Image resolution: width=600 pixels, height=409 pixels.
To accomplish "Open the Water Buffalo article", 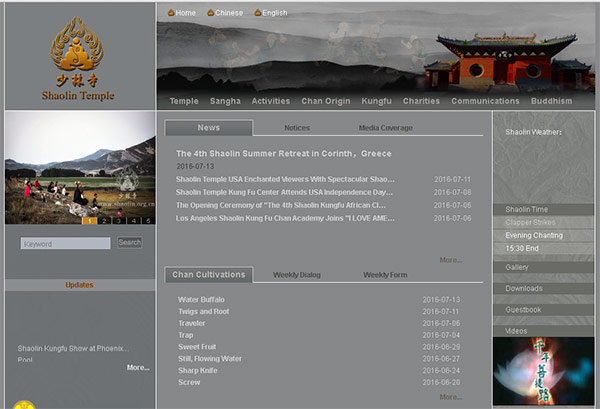I will click(201, 300).
